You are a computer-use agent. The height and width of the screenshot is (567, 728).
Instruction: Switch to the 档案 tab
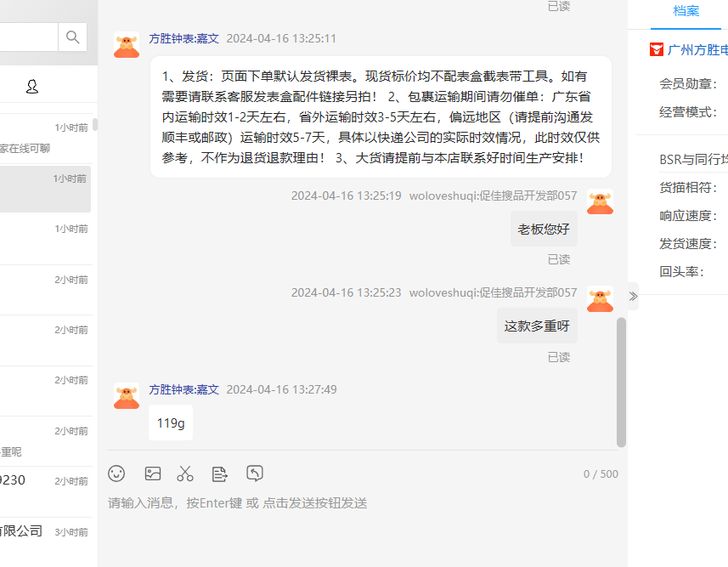pyautogui.click(x=686, y=11)
